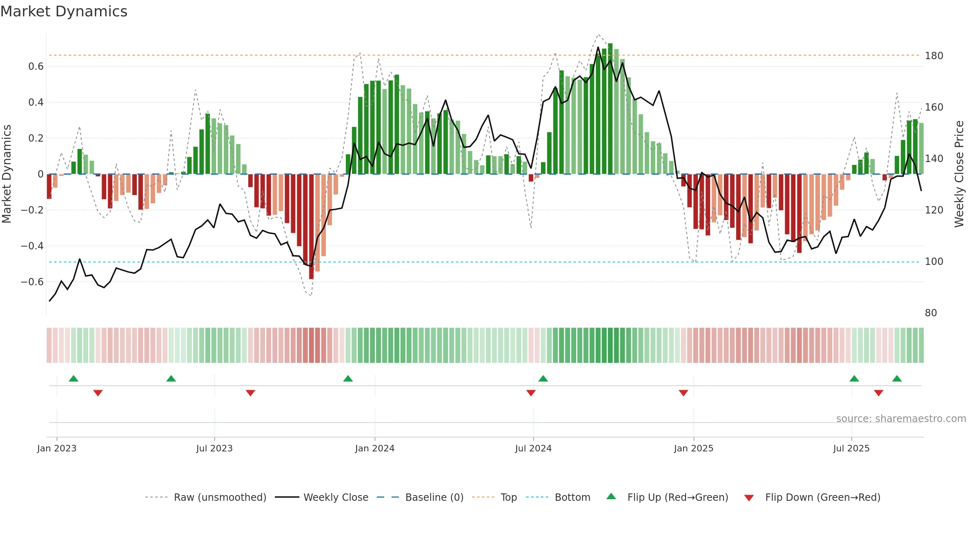Click the red Flip Down legend triangle
This screenshot has height=551, width=980.
pyautogui.click(x=749, y=498)
